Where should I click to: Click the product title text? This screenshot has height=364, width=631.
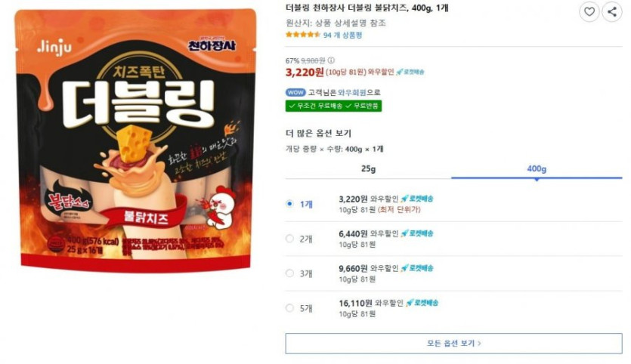tap(367, 8)
